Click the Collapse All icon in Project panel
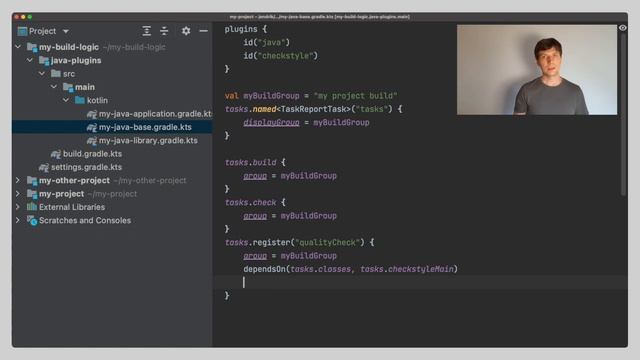This screenshot has height=360, width=640. pos(164,31)
